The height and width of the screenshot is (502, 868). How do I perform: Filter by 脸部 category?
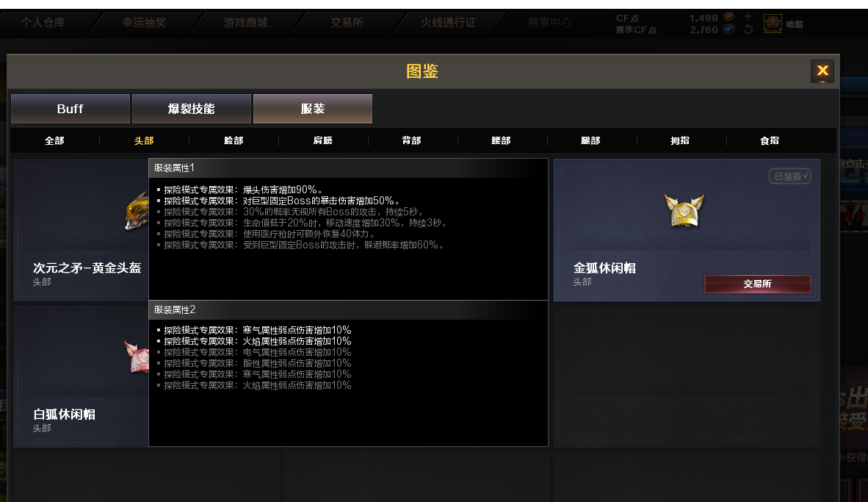click(233, 140)
